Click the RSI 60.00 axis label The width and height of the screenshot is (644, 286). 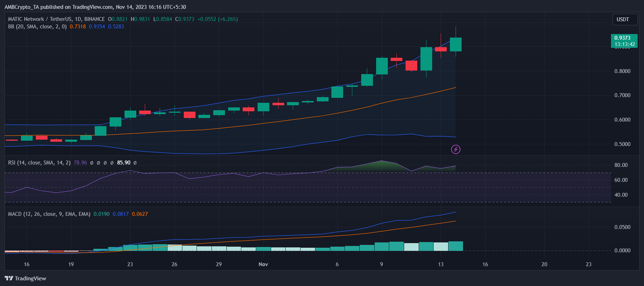621,180
